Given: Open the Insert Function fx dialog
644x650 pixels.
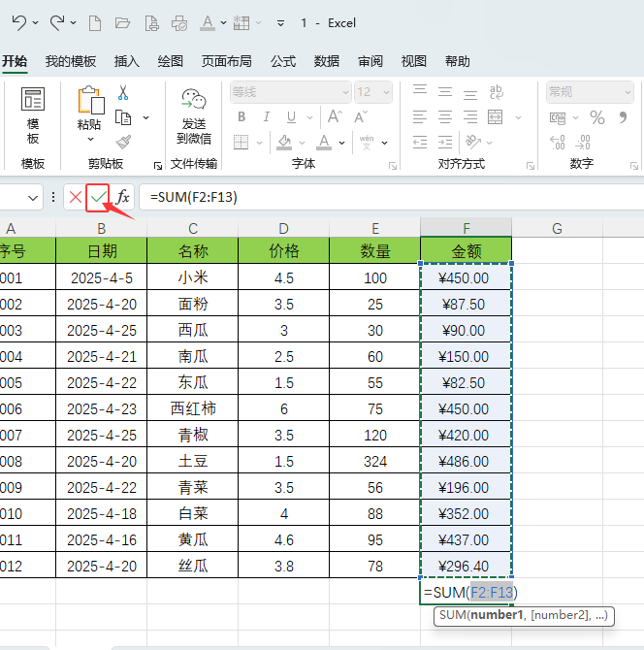Looking at the screenshot, I should tap(123, 197).
